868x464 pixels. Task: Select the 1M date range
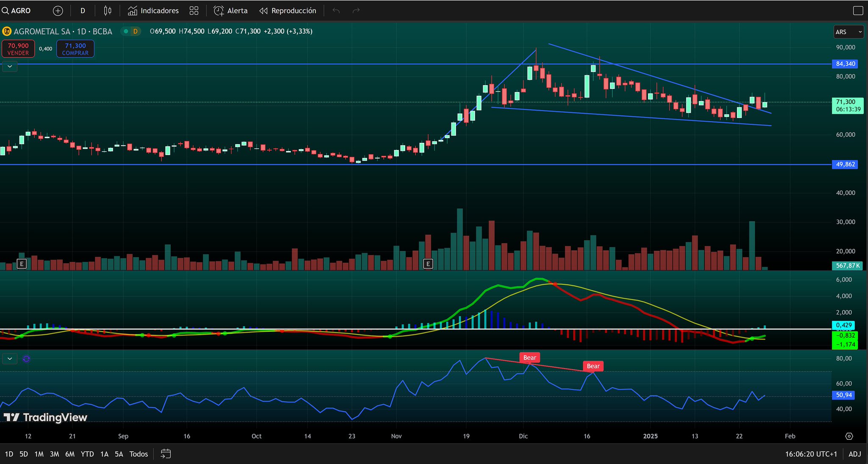pyautogui.click(x=39, y=454)
